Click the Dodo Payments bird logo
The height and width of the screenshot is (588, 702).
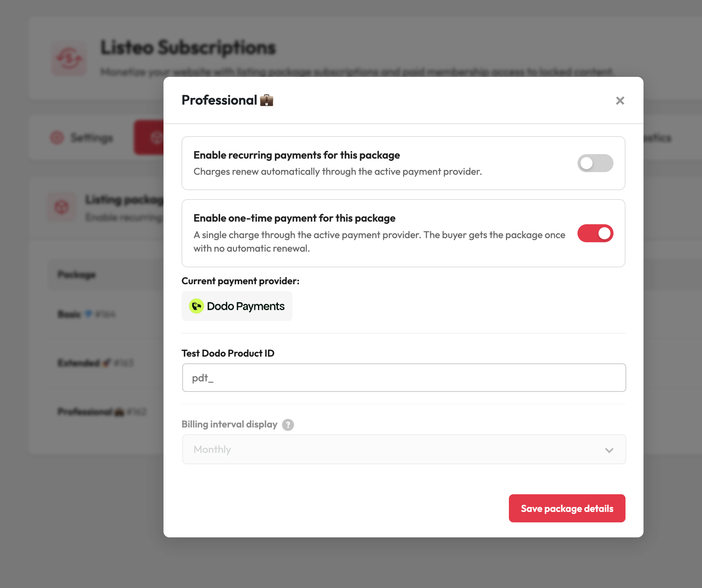[196, 306]
